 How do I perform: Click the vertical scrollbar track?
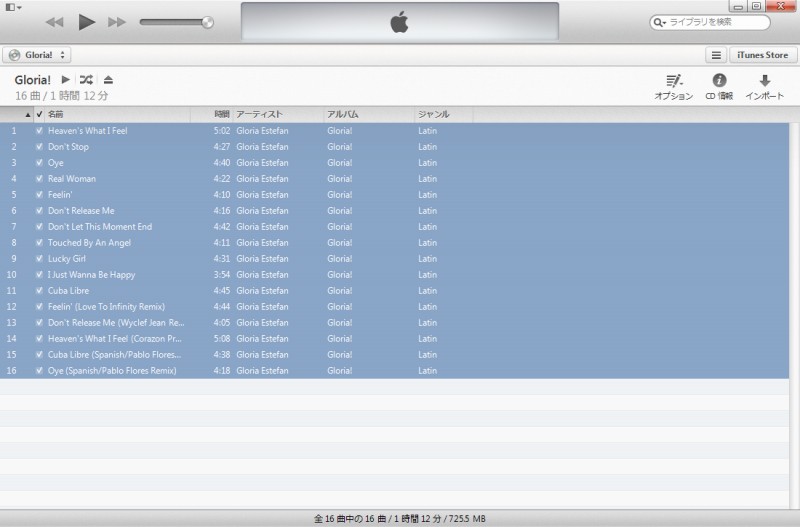(x=794, y=315)
